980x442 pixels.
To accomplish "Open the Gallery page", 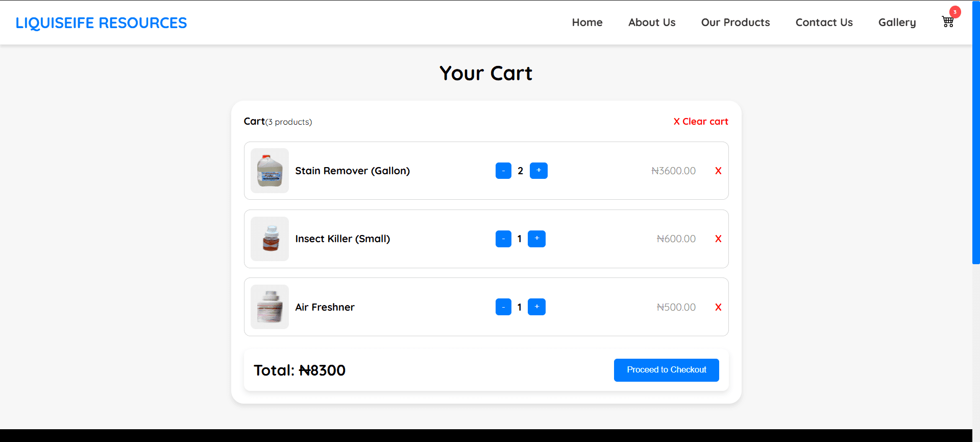I will pyautogui.click(x=897, y=22).
